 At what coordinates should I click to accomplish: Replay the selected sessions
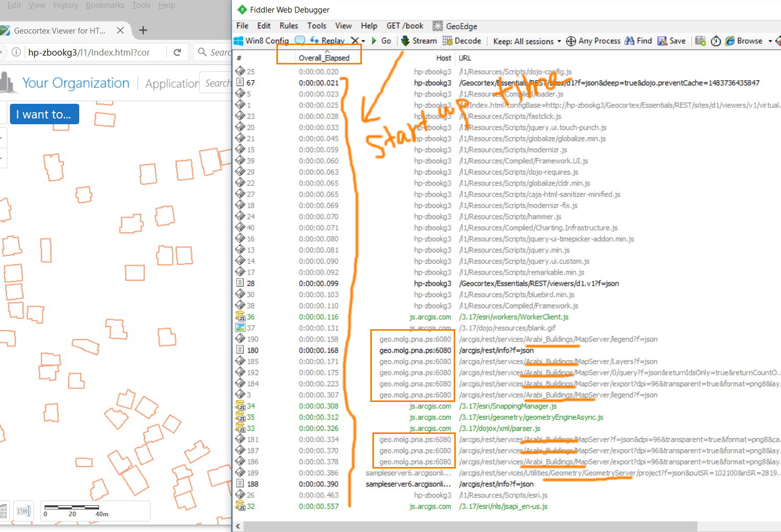click(x=327, y=40)
